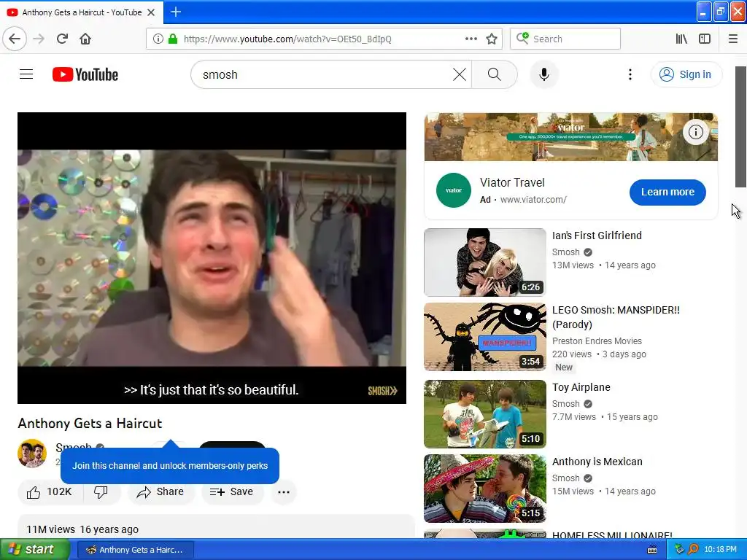Open the Toy Airplane thumbnail

[485, 414]
